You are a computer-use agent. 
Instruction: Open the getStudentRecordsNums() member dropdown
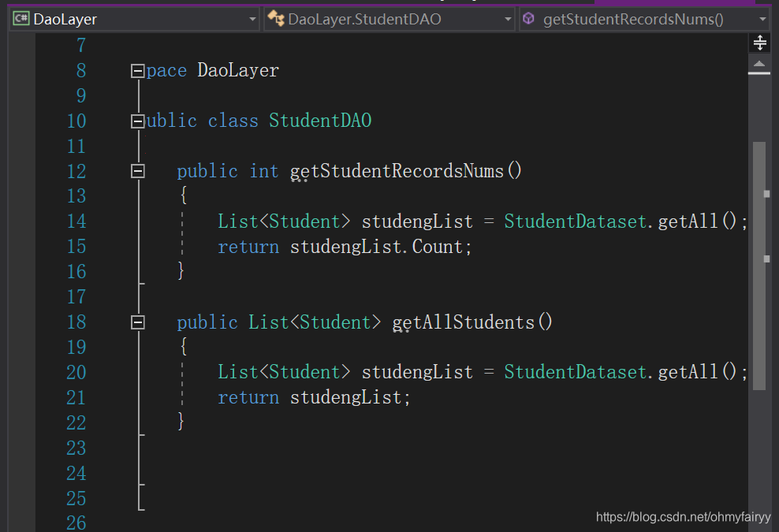pos(644,20)
